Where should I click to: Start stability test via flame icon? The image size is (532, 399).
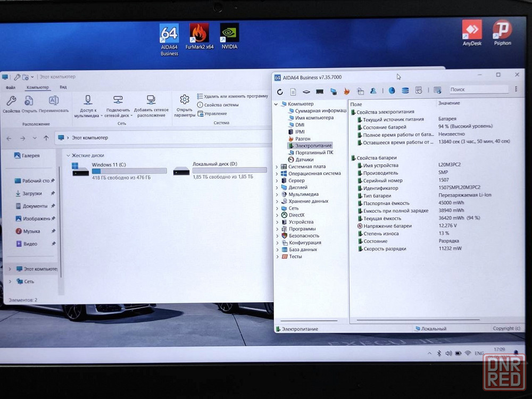pos(346,91)
